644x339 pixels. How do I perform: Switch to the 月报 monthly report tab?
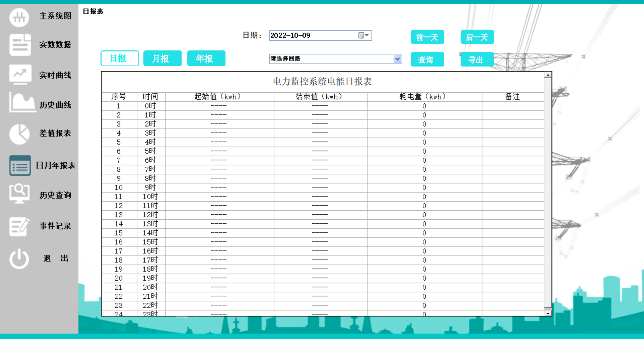162,58
